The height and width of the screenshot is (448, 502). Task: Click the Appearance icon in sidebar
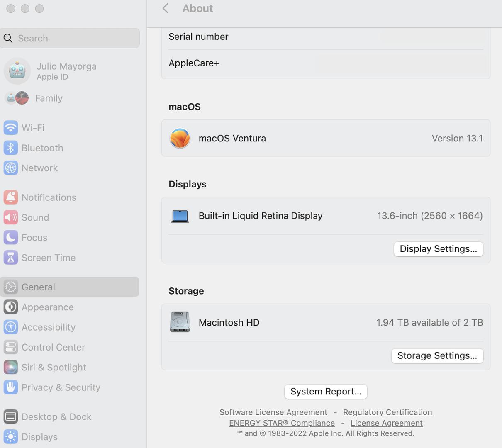pyautogui.click(x=11, y=307)
